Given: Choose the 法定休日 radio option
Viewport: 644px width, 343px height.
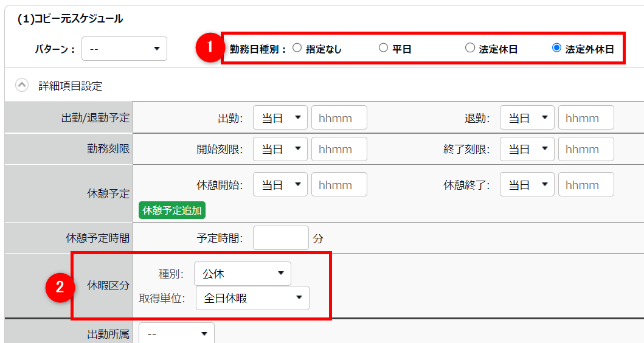Looking at the screenshot, I should (x=469, y=48).
